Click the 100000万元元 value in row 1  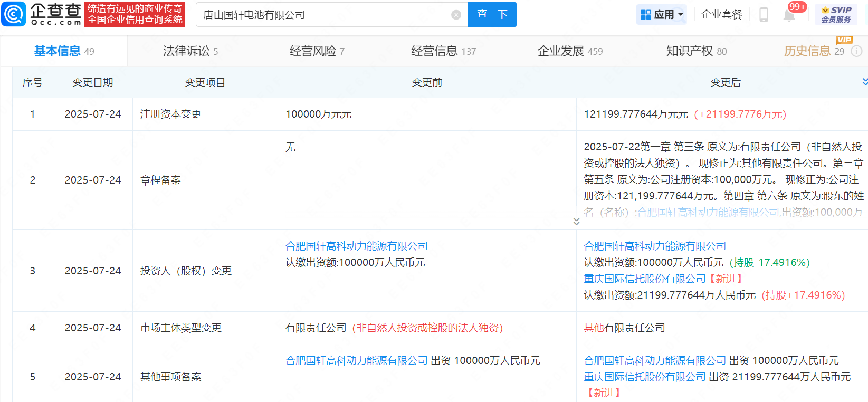(318, 114)
